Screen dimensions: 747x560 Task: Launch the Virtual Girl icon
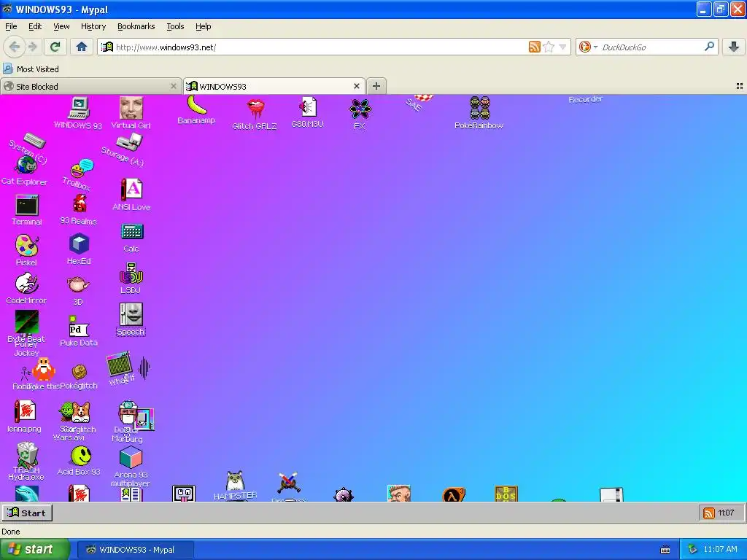(x=131, y=108)
